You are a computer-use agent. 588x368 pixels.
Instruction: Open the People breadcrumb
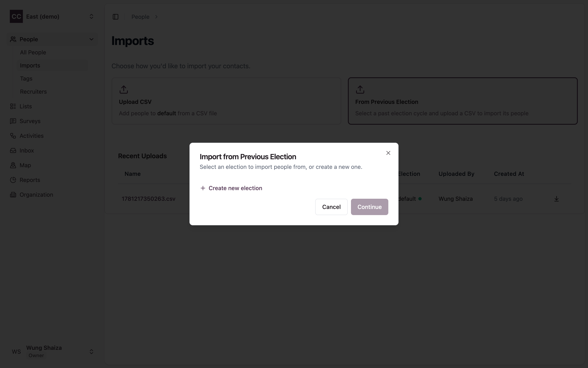coord(140,17)
